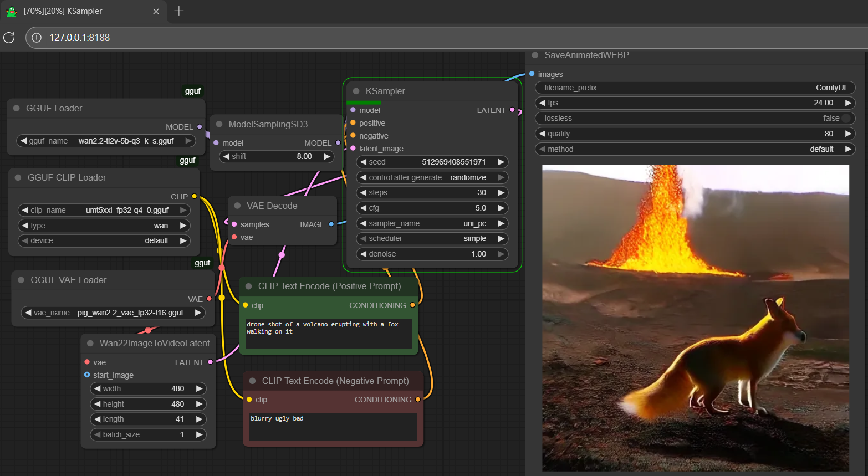Close the KSampler browser tab
Viewport: 868px width, 476px height.
point(156,11)
